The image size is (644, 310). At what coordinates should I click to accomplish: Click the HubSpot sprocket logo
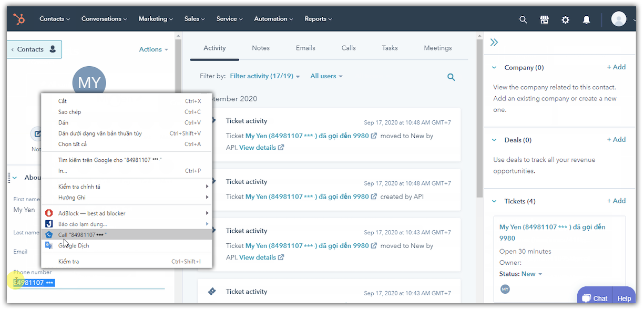[x=19, y=19]
